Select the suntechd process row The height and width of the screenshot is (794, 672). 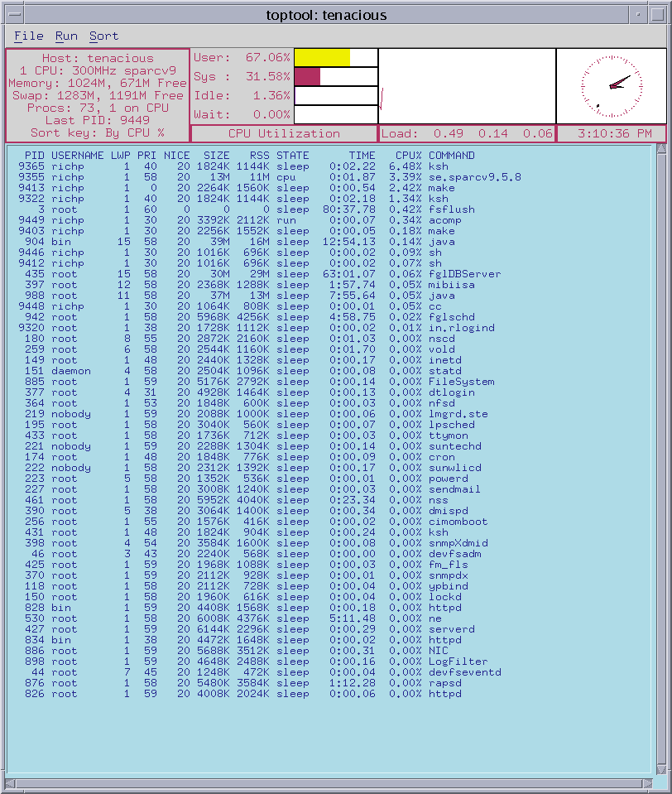point(253,446)
